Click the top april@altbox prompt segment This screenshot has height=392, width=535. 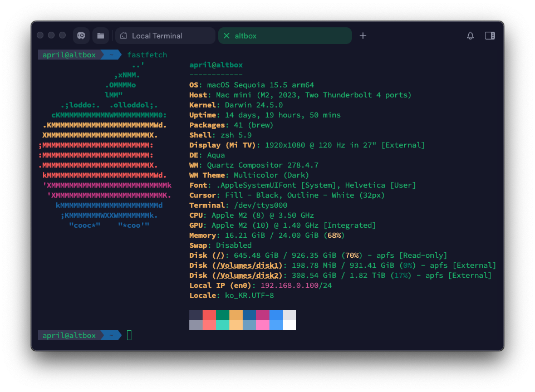[69, 55]
